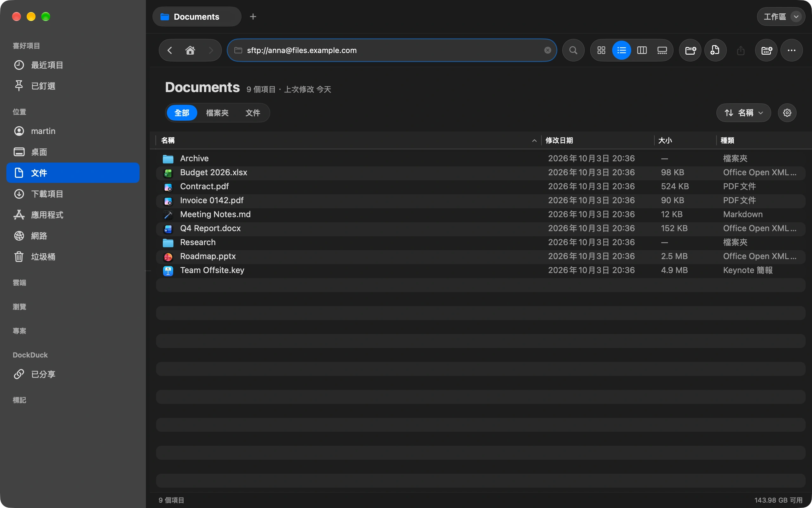Open search with magnifier icon
812x508 pixels.
[x=573, y=50]
